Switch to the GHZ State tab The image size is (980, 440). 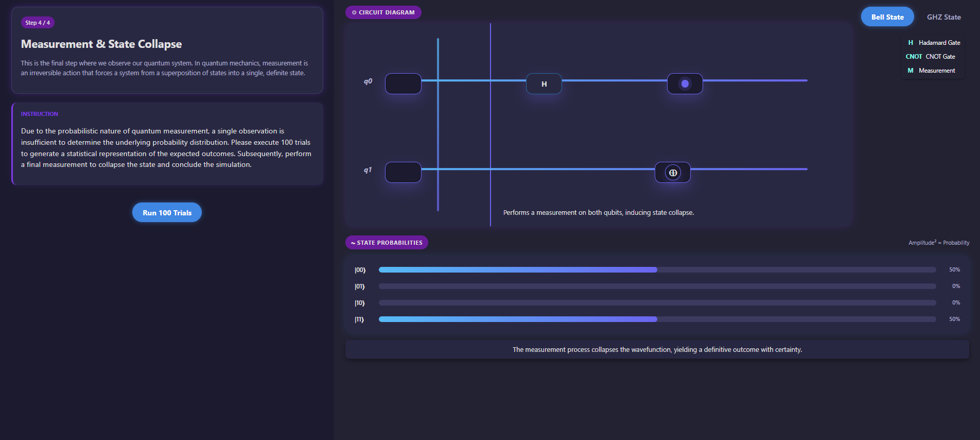(943, 17)
